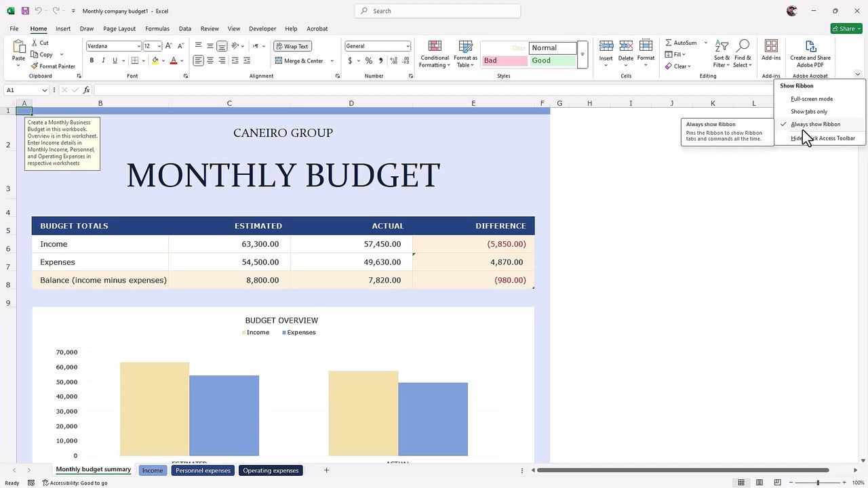Click the Borders icon in Font group

[134, 60]
